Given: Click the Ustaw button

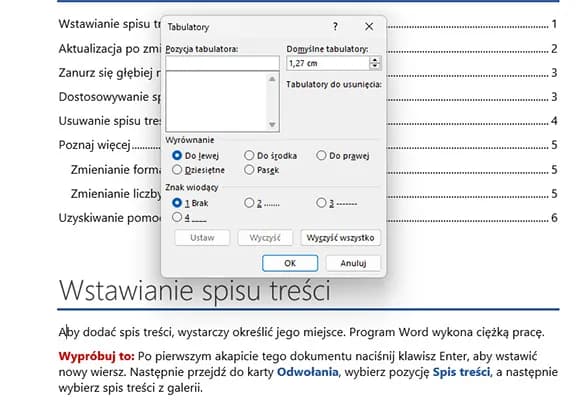Looking at the screenshot, I should point(202,238).
